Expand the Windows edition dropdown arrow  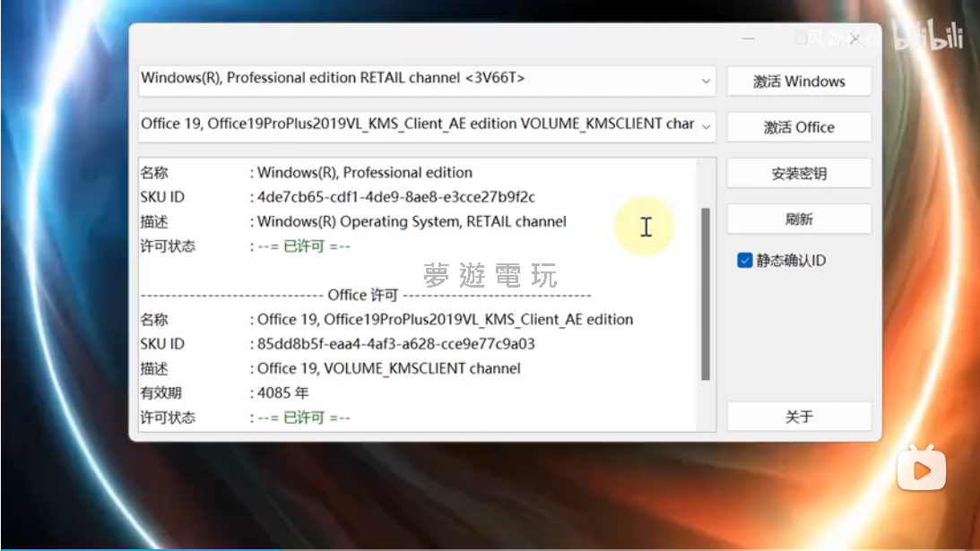[706, 81]
